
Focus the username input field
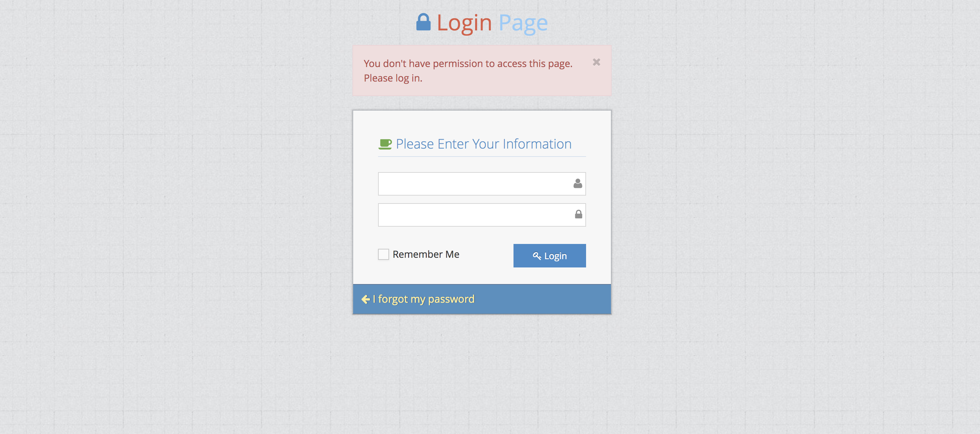click(482, 184)
